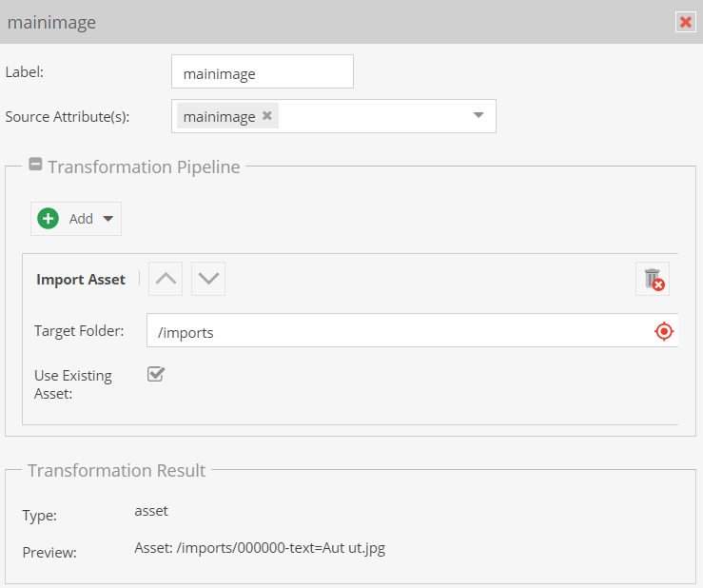
Task: Click the Transformation Pipeline legend title
Action: 144,167
